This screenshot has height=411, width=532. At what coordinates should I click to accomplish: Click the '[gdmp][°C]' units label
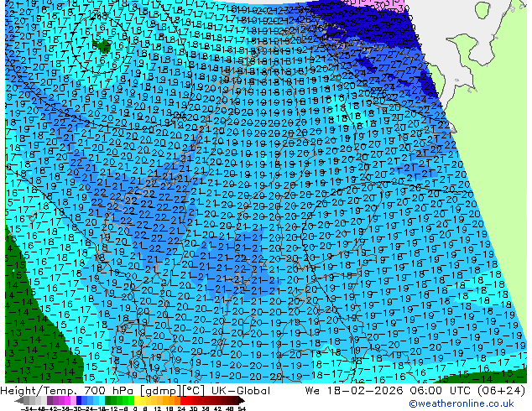point(172,390)
